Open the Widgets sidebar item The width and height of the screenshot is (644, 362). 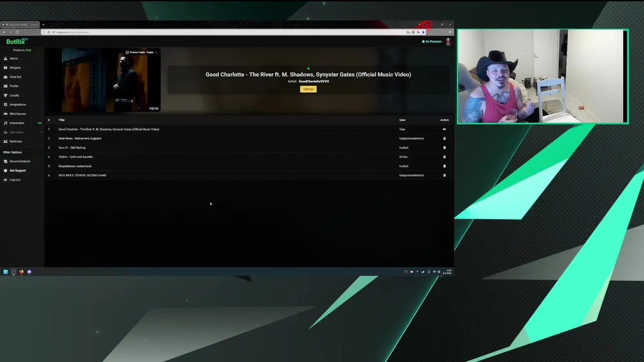[15, 67]
